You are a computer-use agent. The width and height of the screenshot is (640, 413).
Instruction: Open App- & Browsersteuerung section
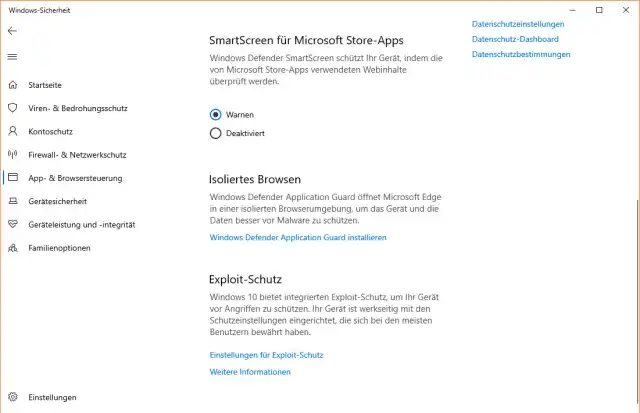[75, 178]
